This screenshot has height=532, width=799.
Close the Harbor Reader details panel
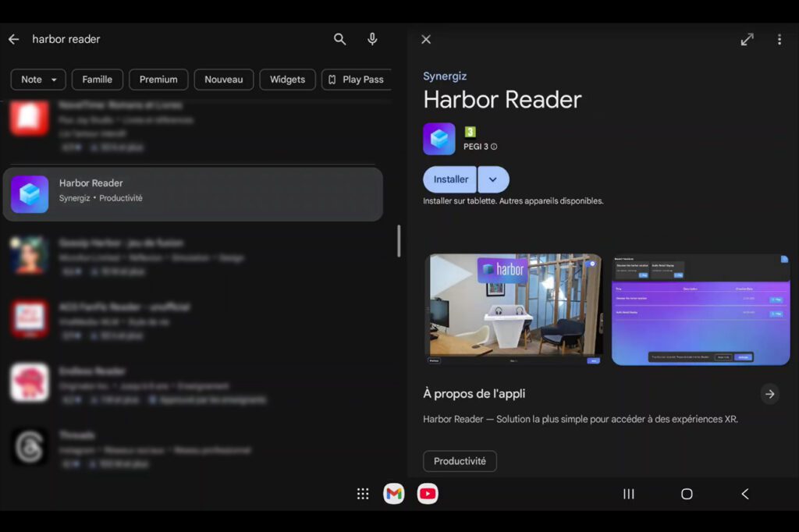click(426, 40)
